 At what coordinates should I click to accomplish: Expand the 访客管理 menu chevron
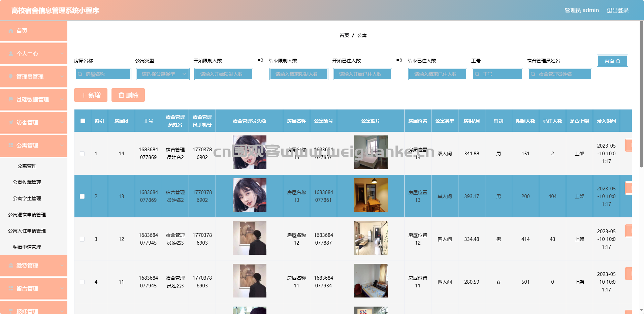[62, 122]
